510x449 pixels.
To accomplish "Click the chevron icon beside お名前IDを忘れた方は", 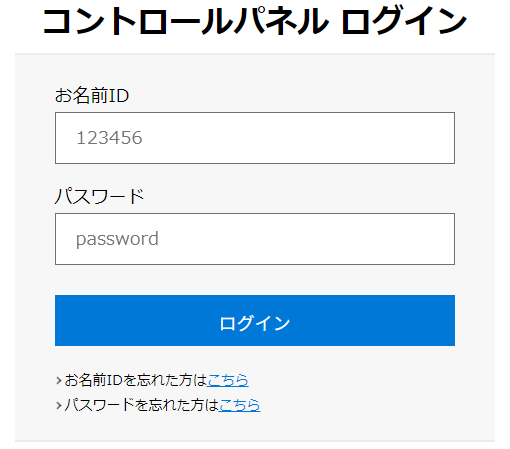I will tap(59, 380).
